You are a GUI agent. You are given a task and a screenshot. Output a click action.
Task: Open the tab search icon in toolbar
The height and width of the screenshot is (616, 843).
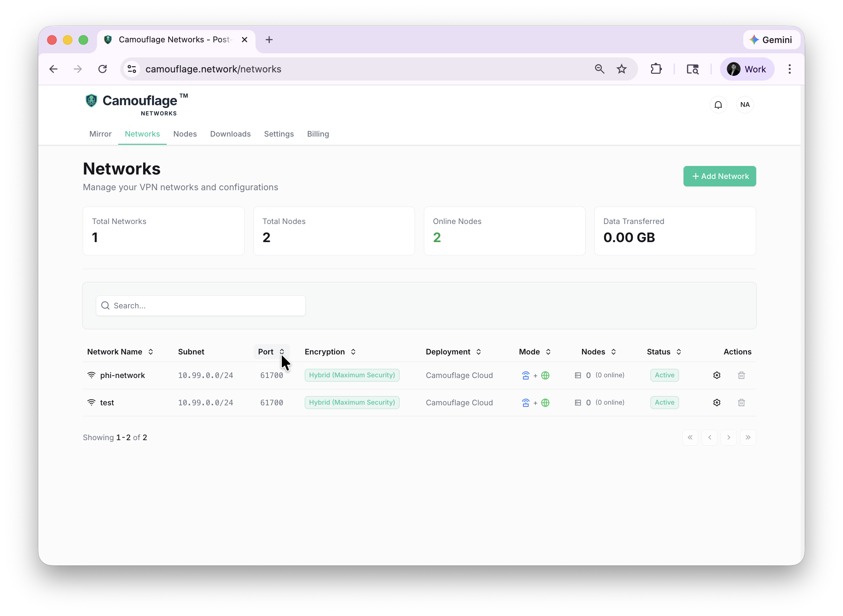click(x=692, y=69)
